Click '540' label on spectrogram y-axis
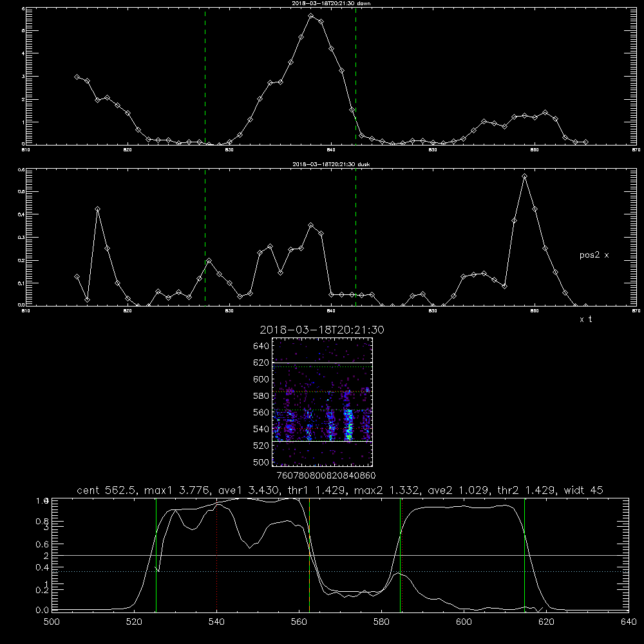 coord(261,429)
